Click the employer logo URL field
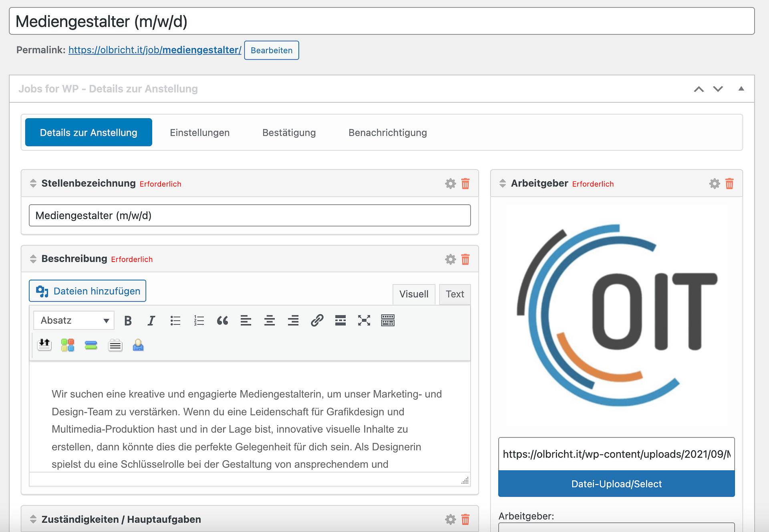 pos(616,454)
